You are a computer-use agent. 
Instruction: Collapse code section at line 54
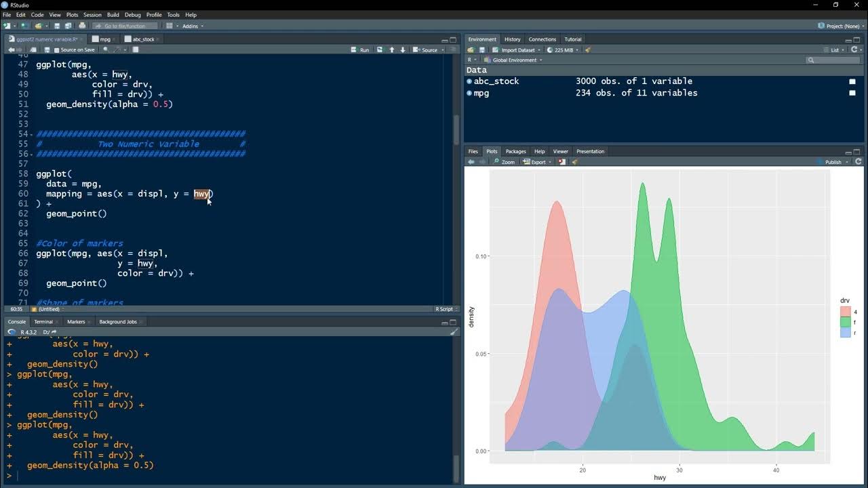[x=31, y=134]
